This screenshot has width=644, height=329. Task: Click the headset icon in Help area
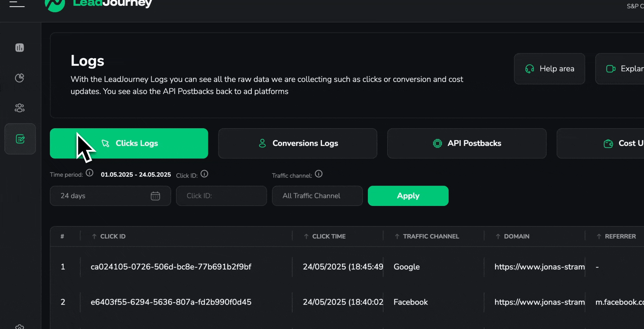coord(530,69)
